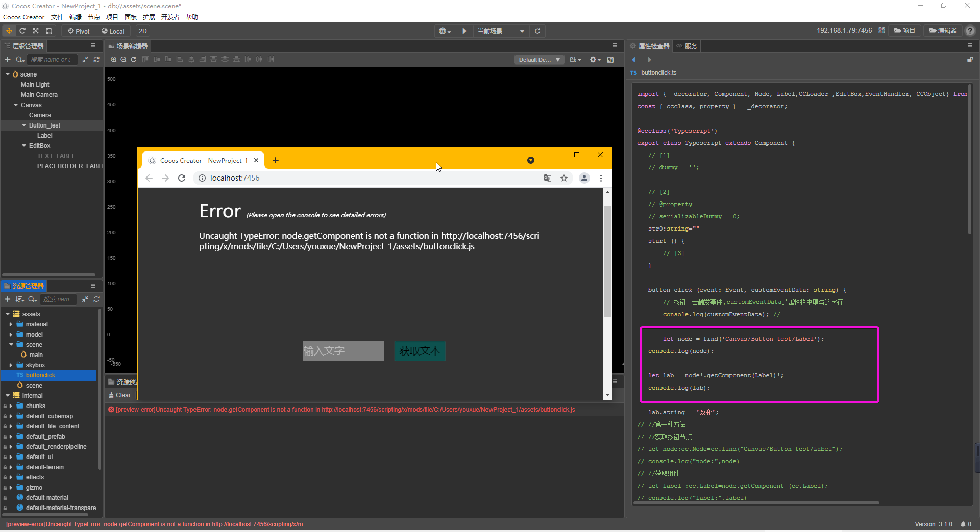
Task: Open scene gear settings dropdown
Action: tap(595, 60)
